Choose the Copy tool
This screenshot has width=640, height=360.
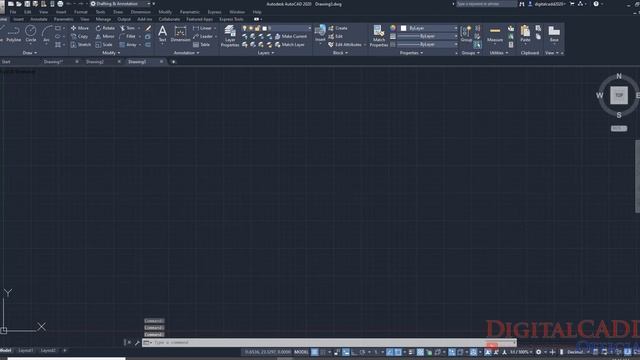click(80, 36)
